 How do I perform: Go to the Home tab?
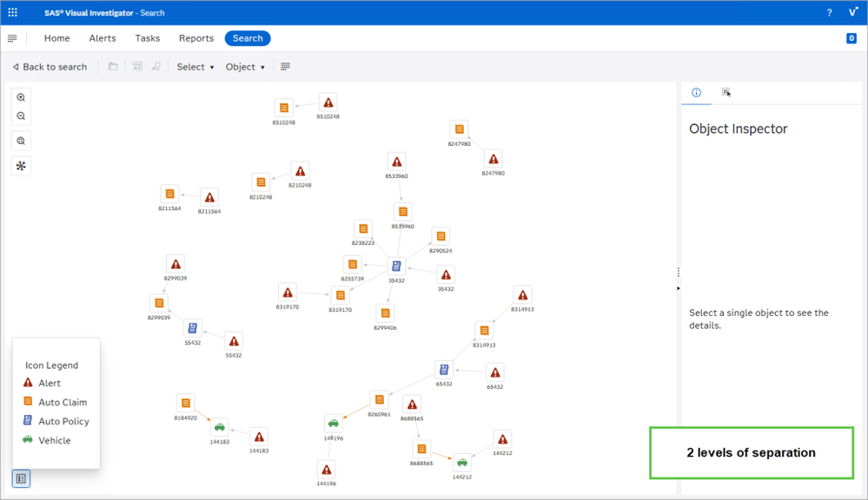(57, 38)
